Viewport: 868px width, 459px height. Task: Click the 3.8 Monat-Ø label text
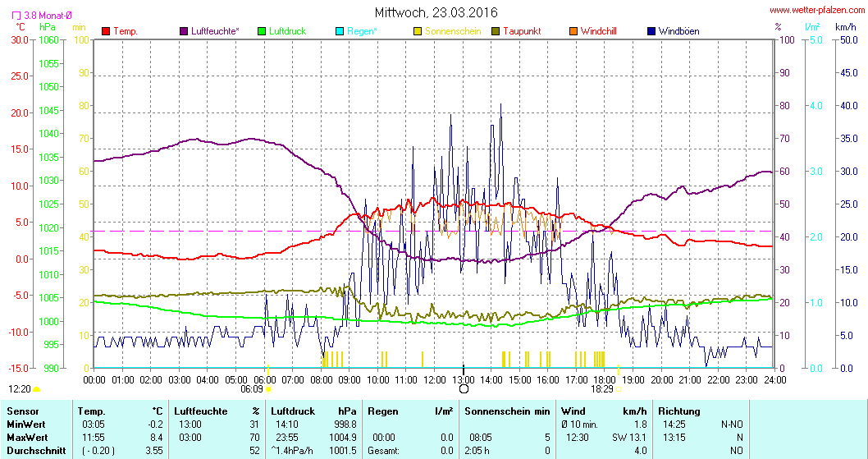point(48,16)
